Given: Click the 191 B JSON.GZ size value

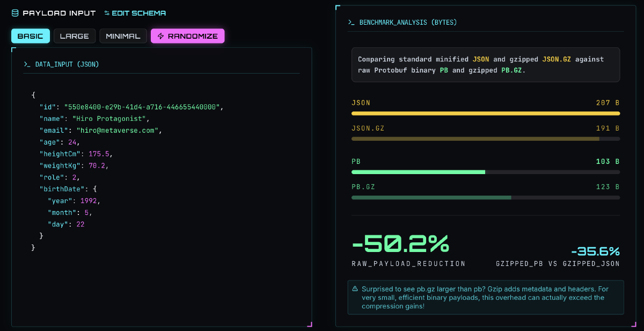Looking at the screenshot, I should coord(608,128).
